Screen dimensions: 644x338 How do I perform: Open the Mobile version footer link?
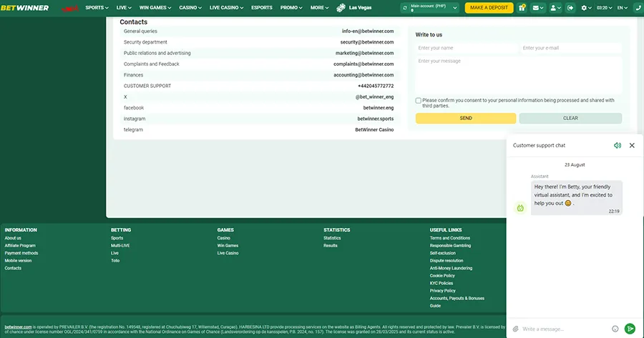[x=18, y=261]
